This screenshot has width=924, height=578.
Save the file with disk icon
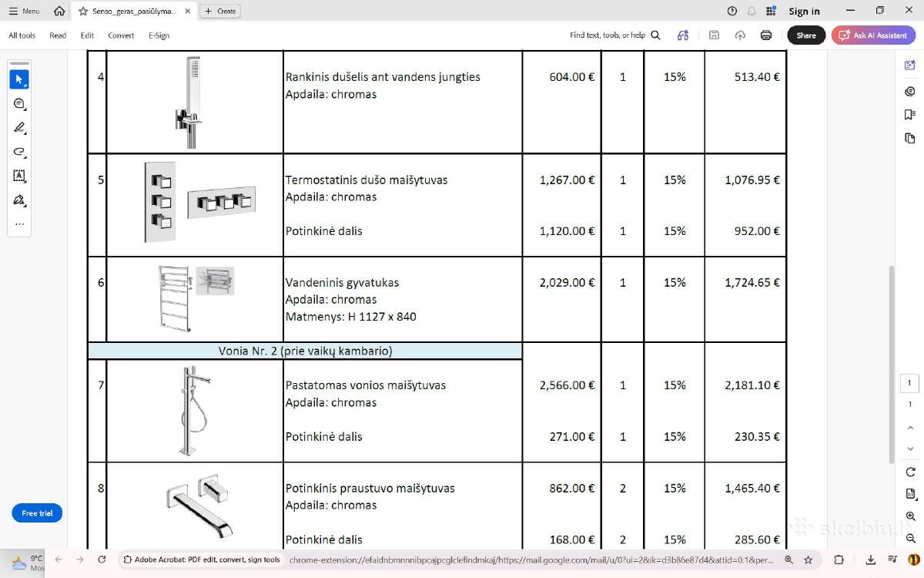(x=714, y=35)
